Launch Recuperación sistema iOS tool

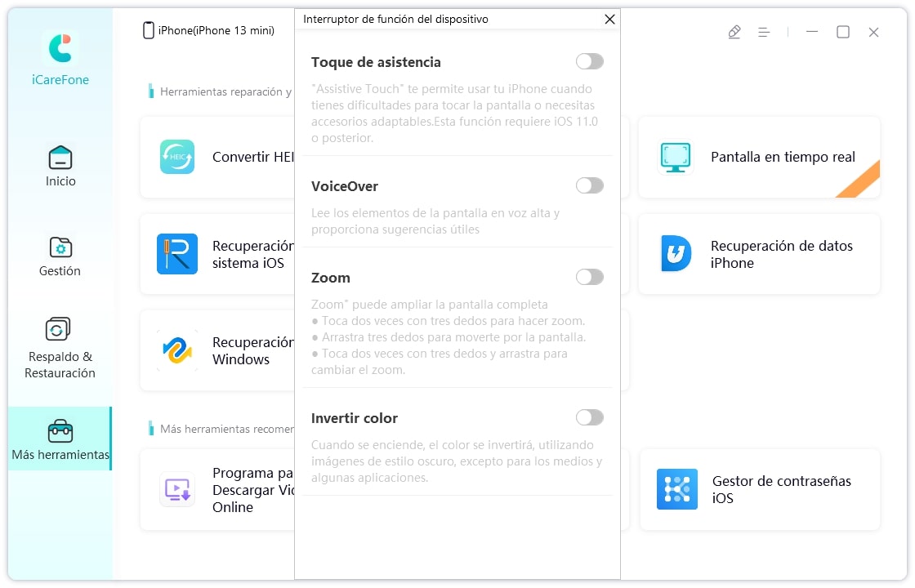pos(177,254)
